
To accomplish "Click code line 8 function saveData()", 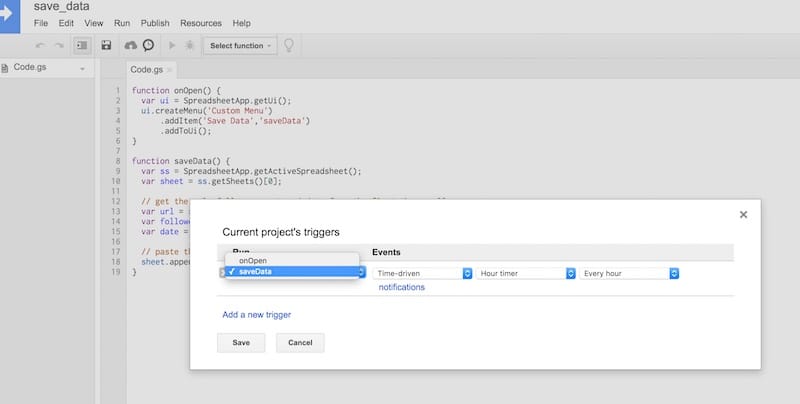I will (x=181, y=161).
